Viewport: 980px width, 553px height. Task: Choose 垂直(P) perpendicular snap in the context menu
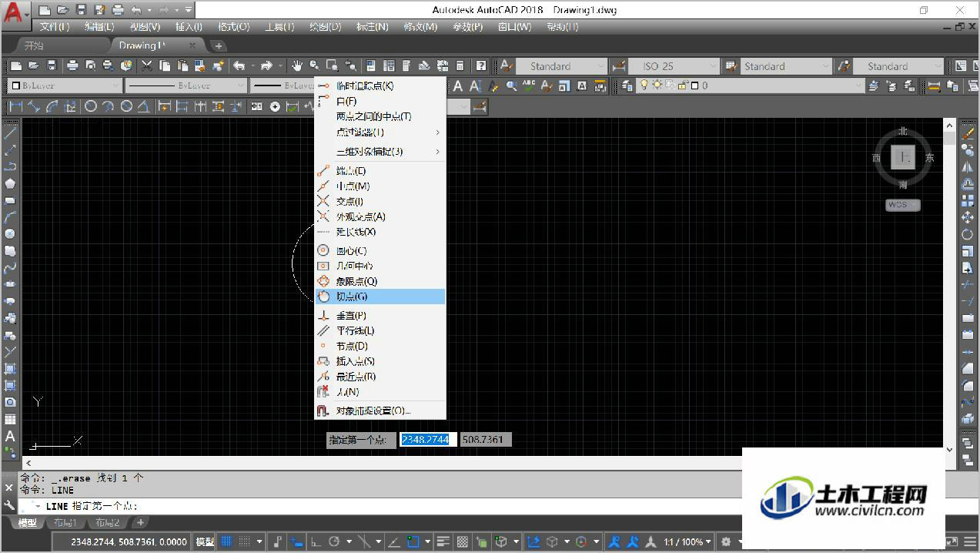(380, 316)
